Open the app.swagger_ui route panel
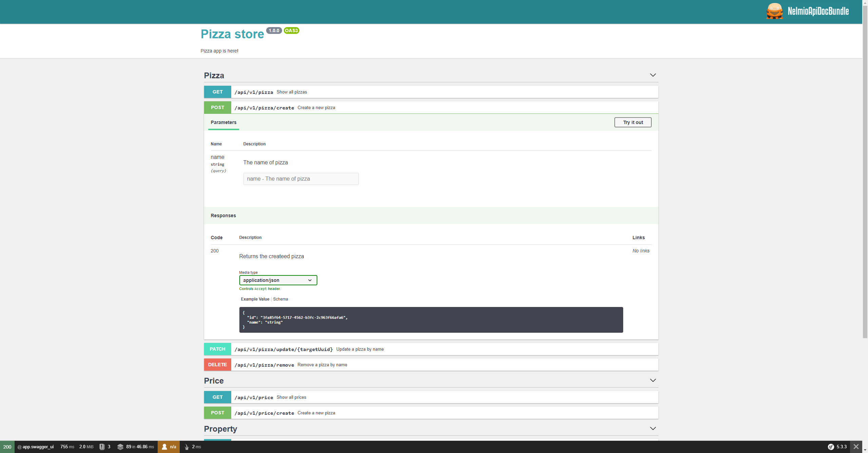 point(36,447)
